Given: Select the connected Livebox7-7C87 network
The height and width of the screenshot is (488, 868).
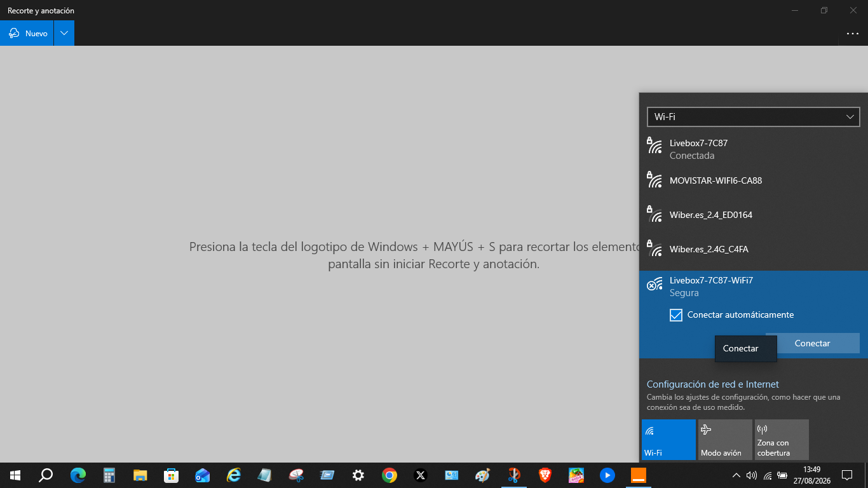Looking at the screenshot, I should (754, 149).
